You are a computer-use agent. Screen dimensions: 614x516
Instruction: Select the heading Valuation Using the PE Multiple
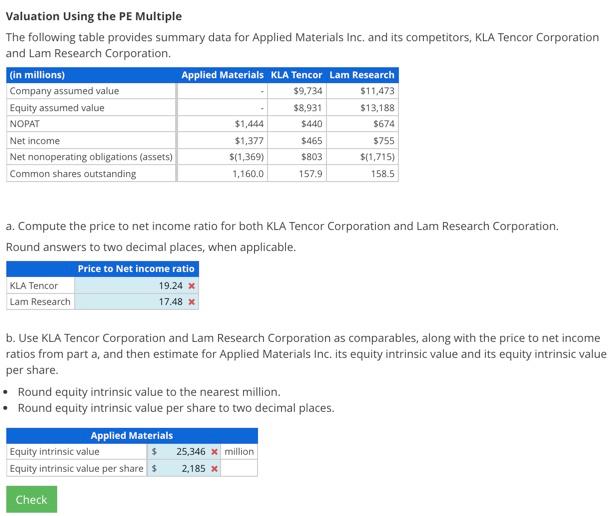point(94,16)
